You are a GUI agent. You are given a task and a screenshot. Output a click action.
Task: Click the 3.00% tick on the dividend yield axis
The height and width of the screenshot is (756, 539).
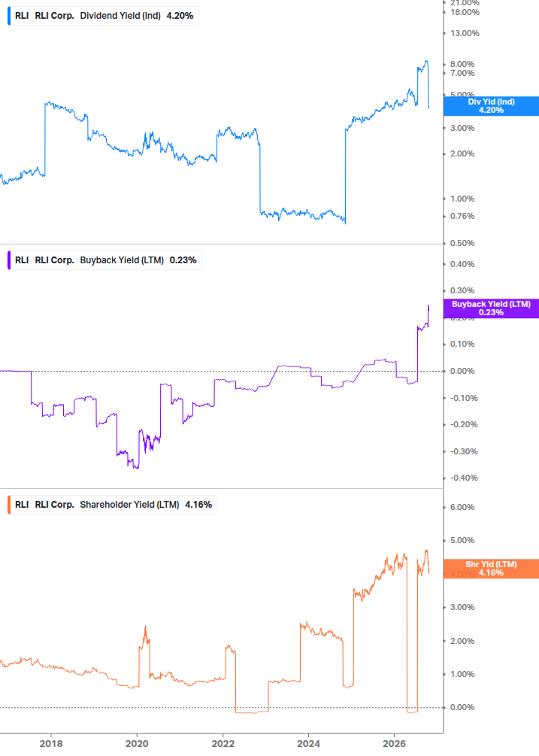point(462,128)
